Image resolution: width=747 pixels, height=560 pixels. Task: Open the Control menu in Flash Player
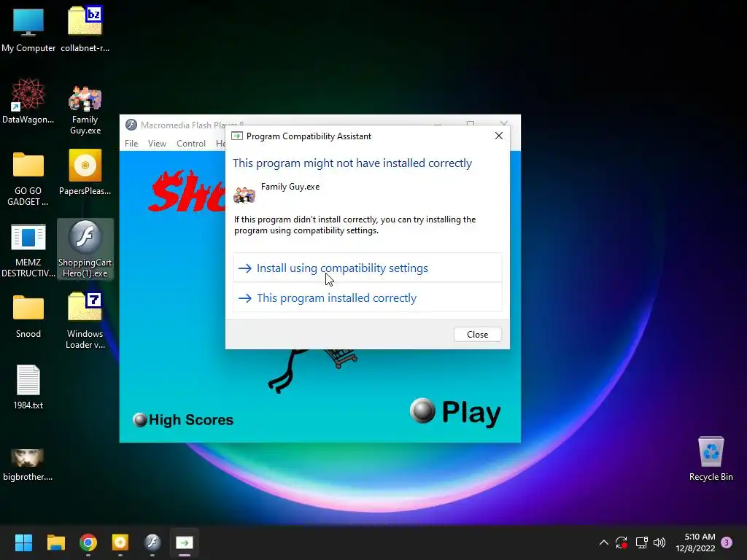click(191, 144)
